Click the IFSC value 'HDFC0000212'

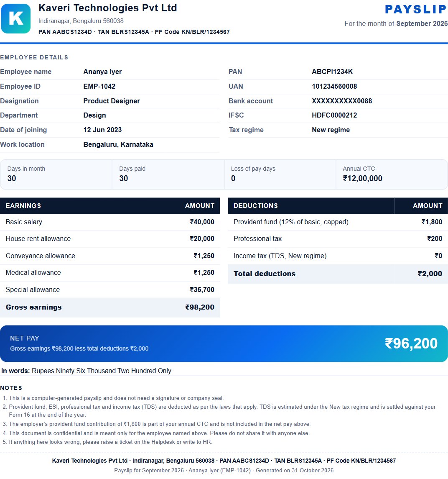(x=334, y=115)
